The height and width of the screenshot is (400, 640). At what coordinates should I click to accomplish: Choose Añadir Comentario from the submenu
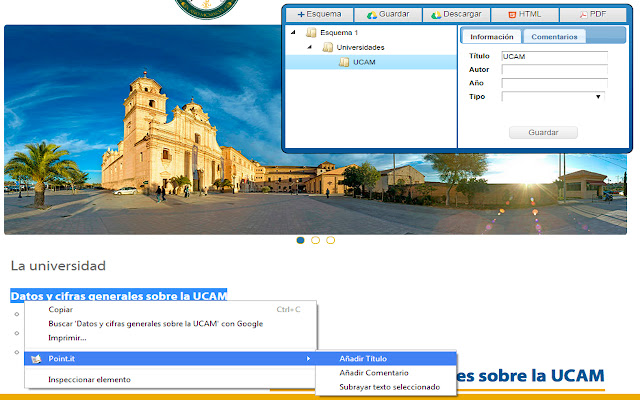[373, 372]
